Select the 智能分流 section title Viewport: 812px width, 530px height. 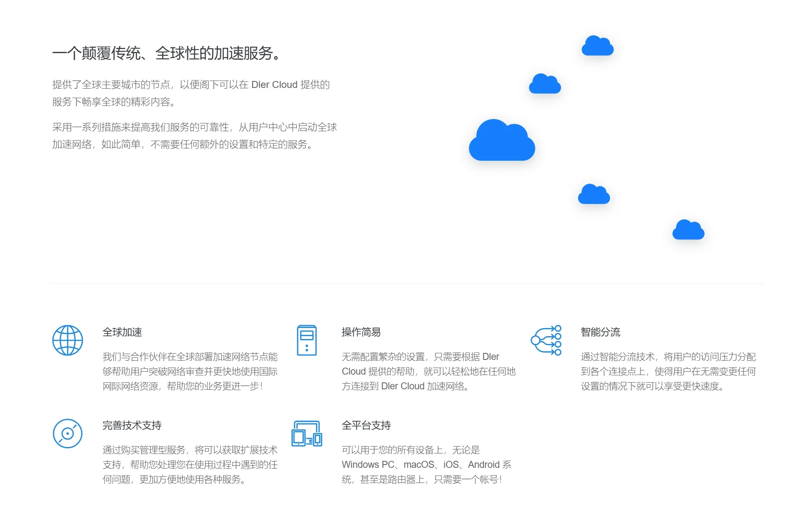pyautogui.click(x=600, y=332)
